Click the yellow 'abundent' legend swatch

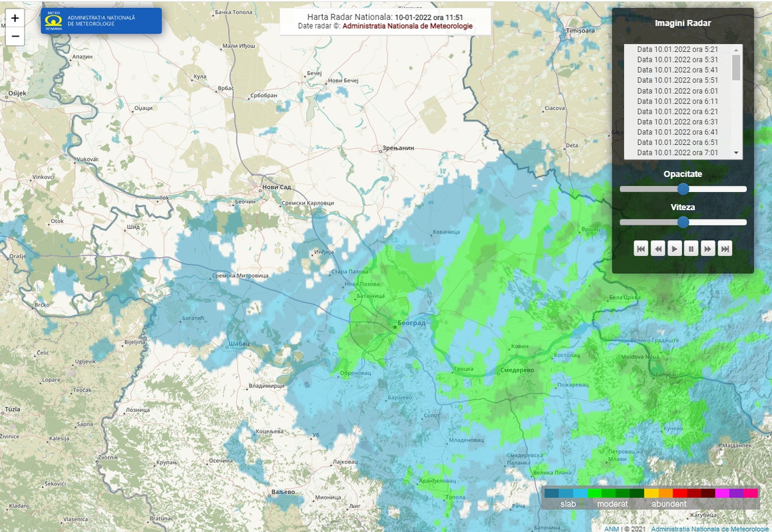coord(652,493)
